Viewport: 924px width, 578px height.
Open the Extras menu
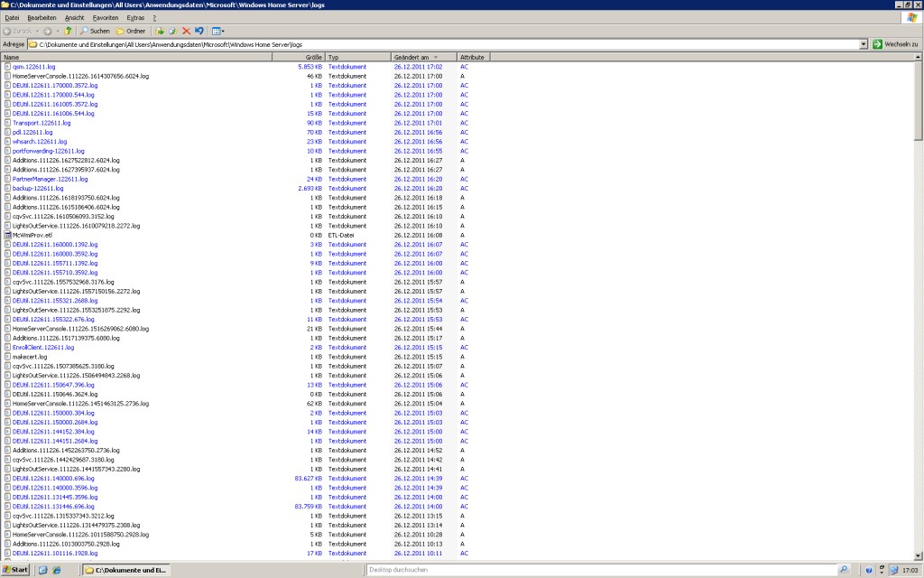(135, 18)
